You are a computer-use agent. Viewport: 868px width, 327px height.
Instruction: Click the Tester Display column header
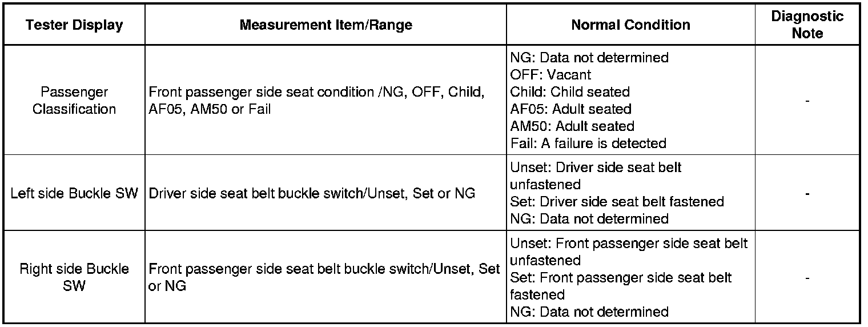click(x=74, y=25)
